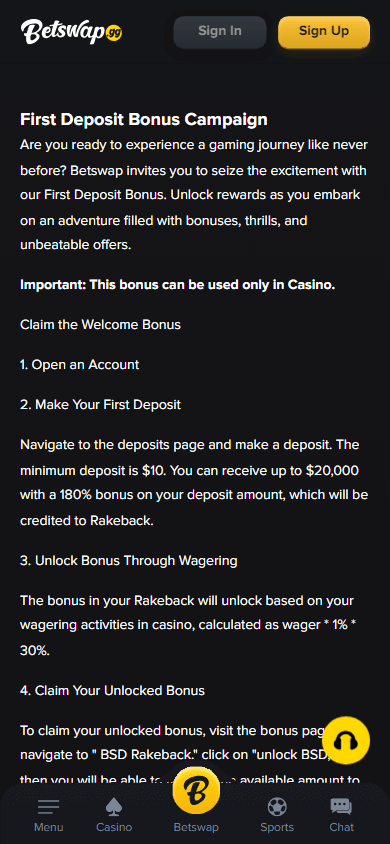Click the Betswap.gg logo in the header
Viewport: 390px width, 844px height.
(x=72, y=32)
